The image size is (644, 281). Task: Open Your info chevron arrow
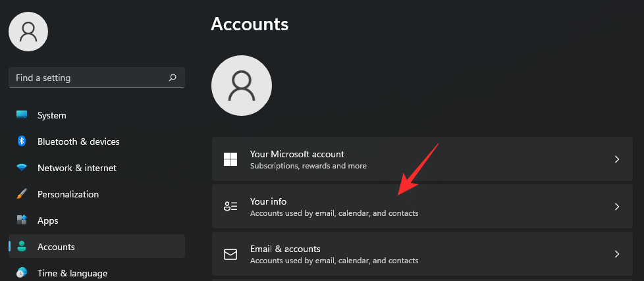(x=617, y=207)
